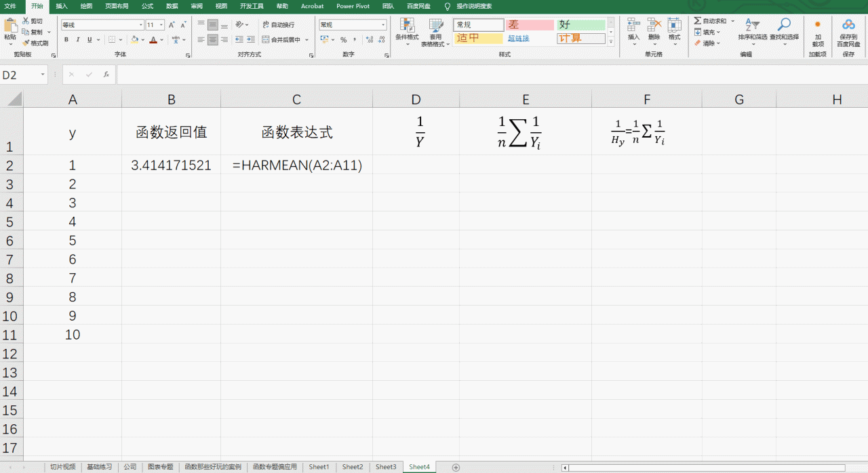Click the AutoSum (自动求和) sigma icon
Image resolution: width=868 pixels, height=473 pixels.
697,21
